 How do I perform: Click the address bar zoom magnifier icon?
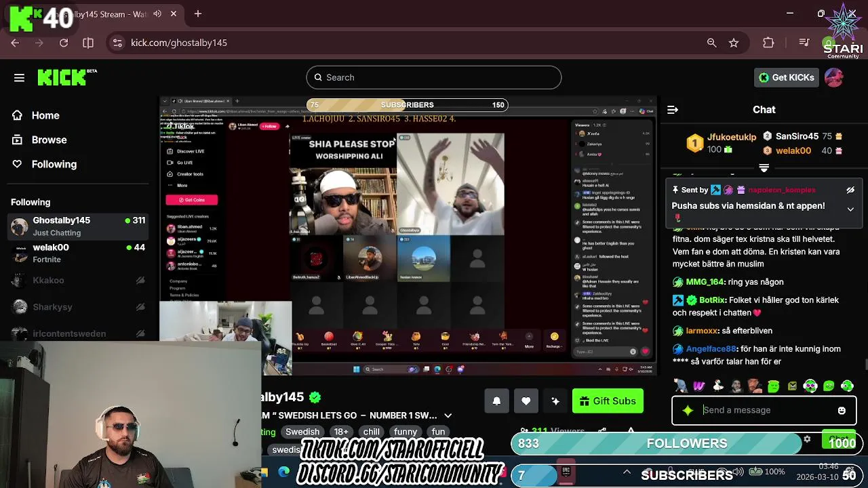(x=711, y=43)
